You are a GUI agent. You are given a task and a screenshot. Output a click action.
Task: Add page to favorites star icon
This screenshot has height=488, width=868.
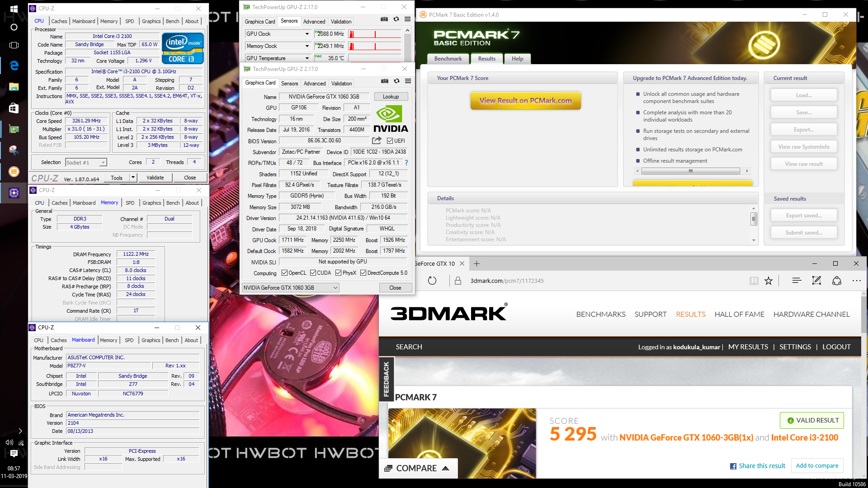[x=768, y=281]
